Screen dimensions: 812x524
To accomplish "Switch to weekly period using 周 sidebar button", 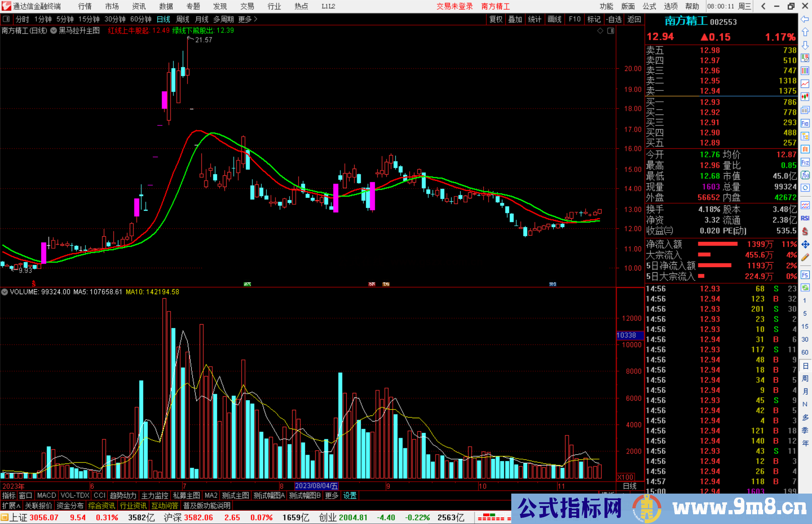I will click(x=805, y=379).
